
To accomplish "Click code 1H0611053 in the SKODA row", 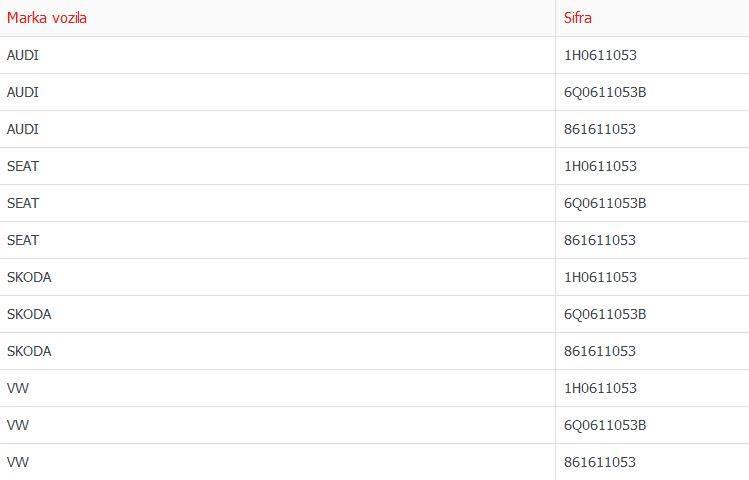I will (600, 277).
